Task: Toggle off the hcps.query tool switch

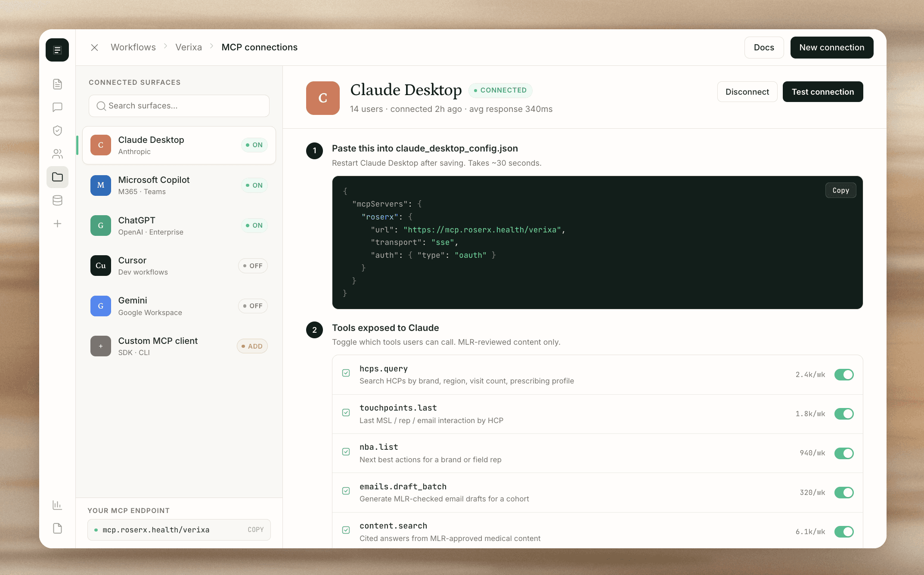Action: pos(843,374)
